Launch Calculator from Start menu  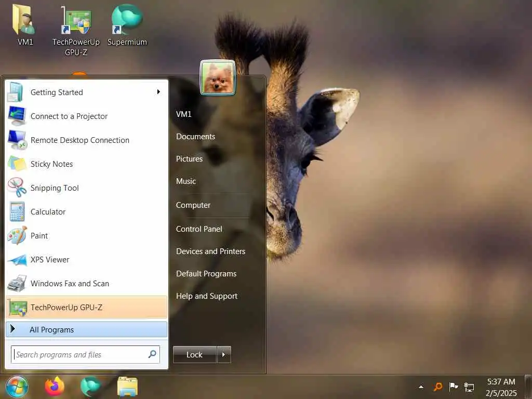(87, 212)
